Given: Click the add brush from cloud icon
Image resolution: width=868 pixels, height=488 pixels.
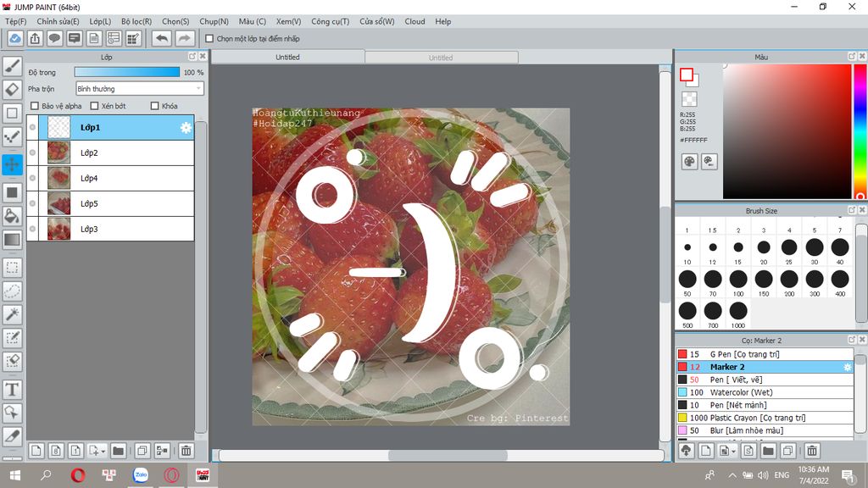Looking at the screenshot, I should [x=687, y=451].
